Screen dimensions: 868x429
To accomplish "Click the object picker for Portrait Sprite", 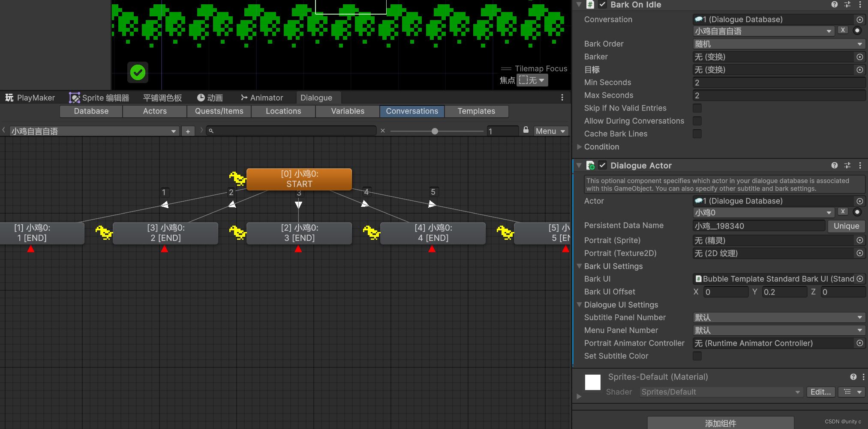I will pos(860,240).
